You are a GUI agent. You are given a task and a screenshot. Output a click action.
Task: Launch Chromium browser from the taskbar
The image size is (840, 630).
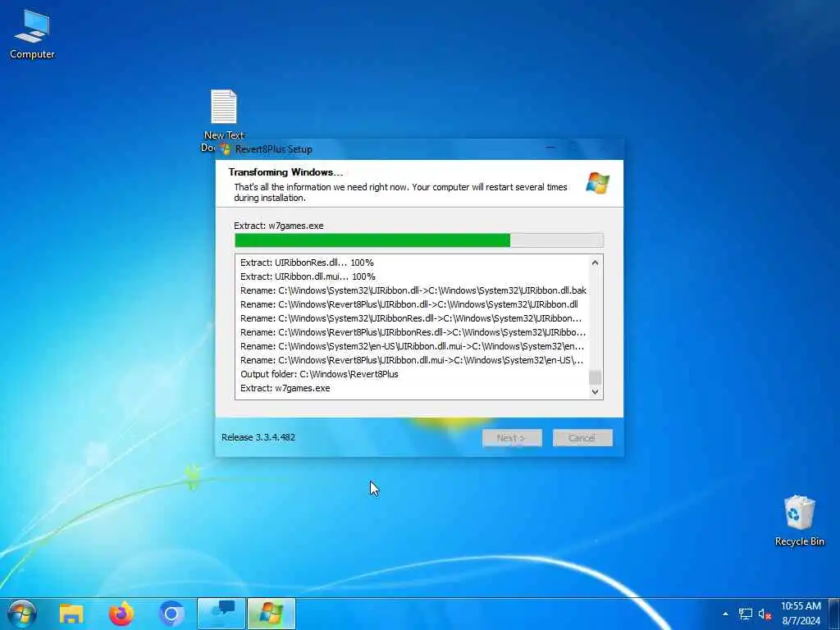point(171,614)
